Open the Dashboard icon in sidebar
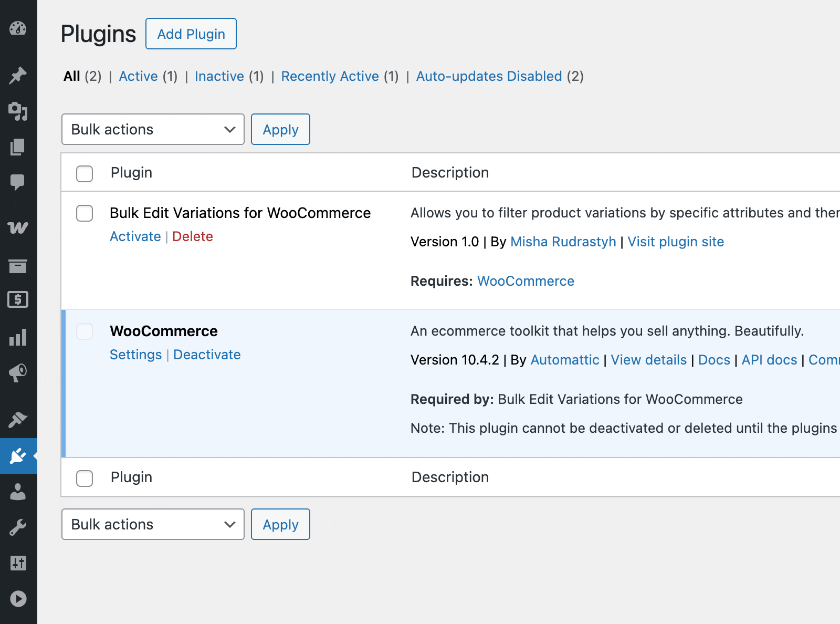 tap(18, 28)
